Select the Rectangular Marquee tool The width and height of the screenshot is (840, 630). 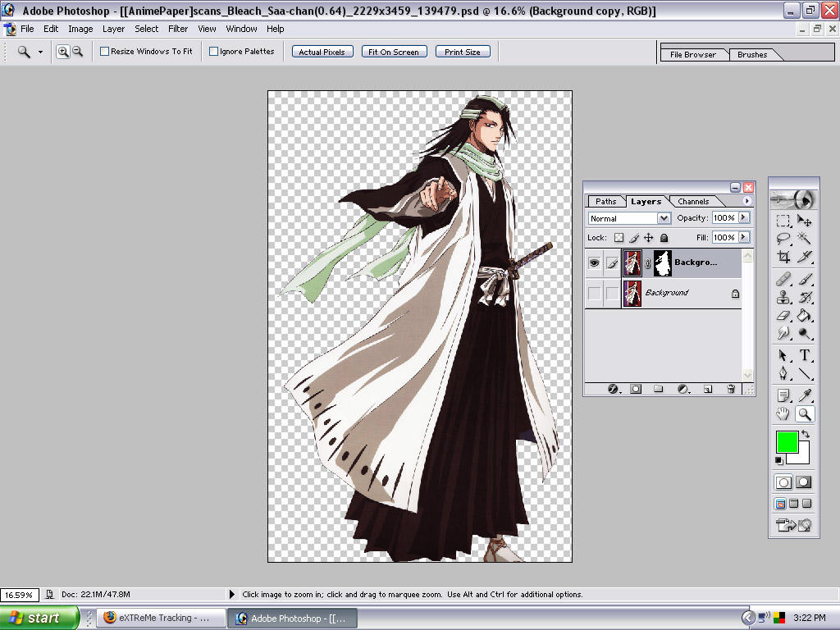point(783,220)
